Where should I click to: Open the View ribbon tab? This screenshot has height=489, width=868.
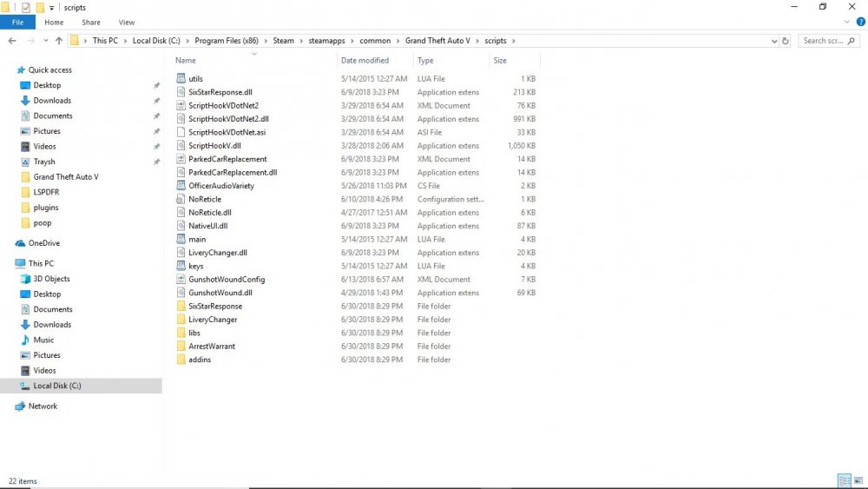[126, 23]
